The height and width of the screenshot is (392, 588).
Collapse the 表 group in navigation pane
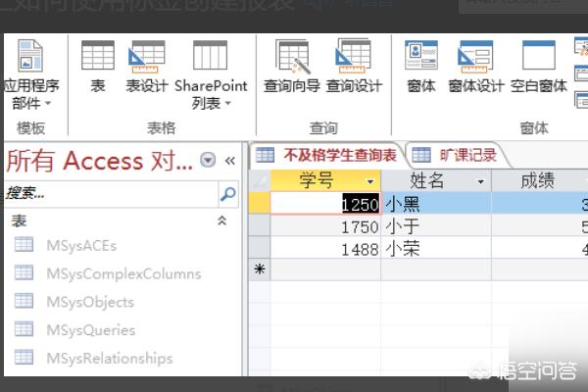tap(221, 221)
